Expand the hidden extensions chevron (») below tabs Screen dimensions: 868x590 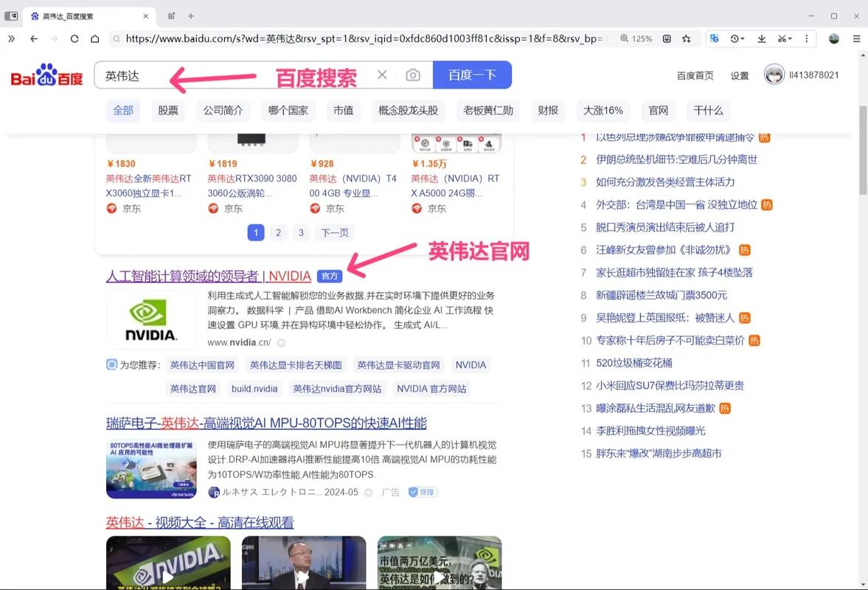(11, 38)
